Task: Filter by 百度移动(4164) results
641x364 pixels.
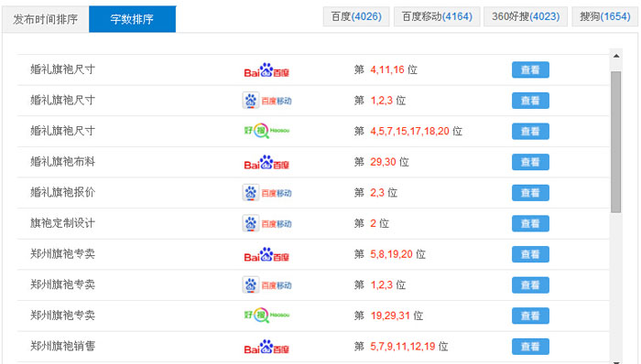Action: coord(437,16)
